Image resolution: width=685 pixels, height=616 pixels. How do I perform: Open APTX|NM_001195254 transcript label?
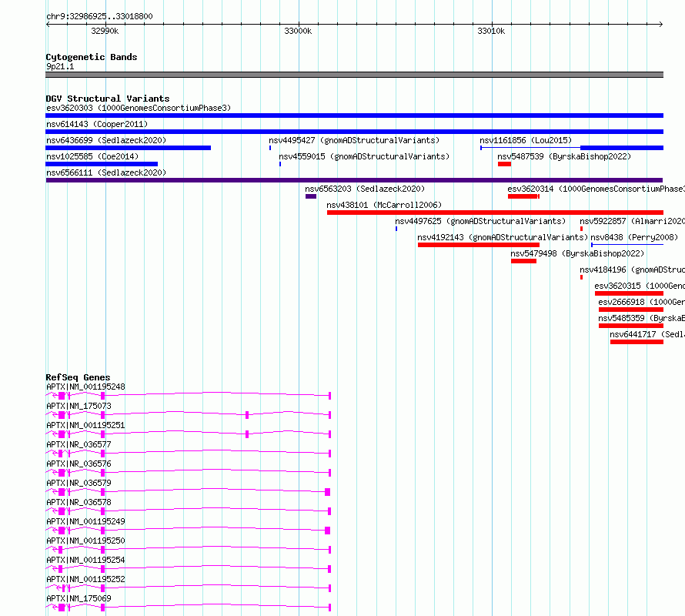(85, 560)
